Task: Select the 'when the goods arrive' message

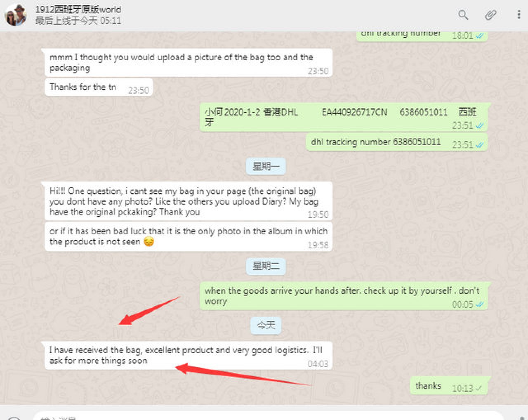Action: [344, 296]
